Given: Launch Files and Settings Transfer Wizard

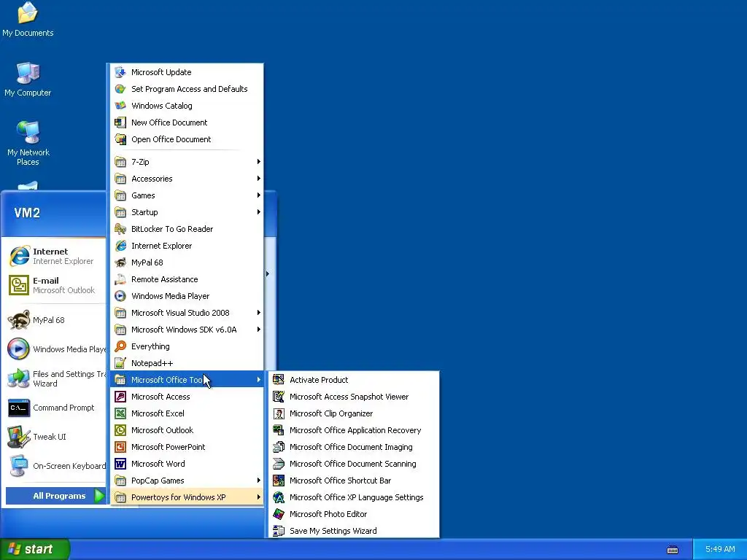Looking at the screenshot, I should coord(56,379).
